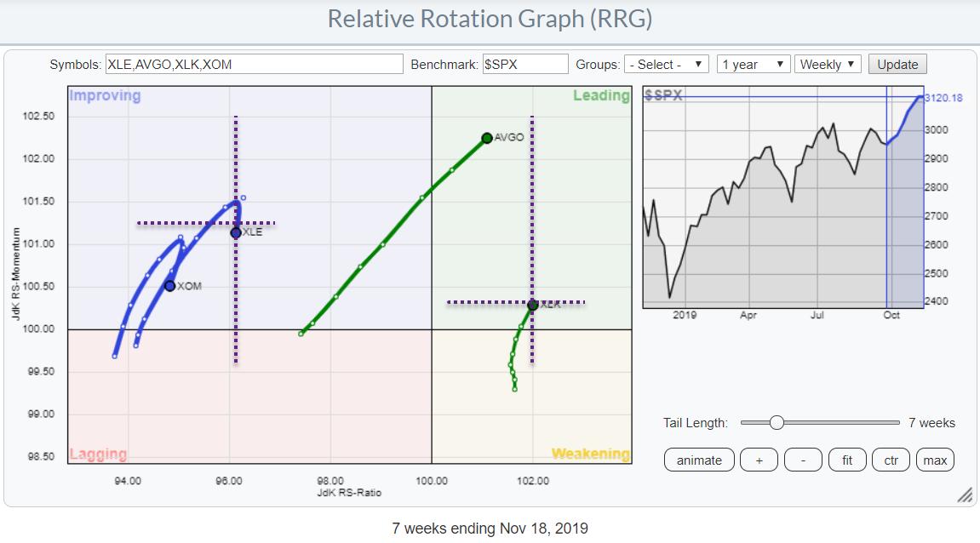Viewport: 980px width, 543px height.
Task: Open the Weekly interval dropdown
Action: point(828,65)
